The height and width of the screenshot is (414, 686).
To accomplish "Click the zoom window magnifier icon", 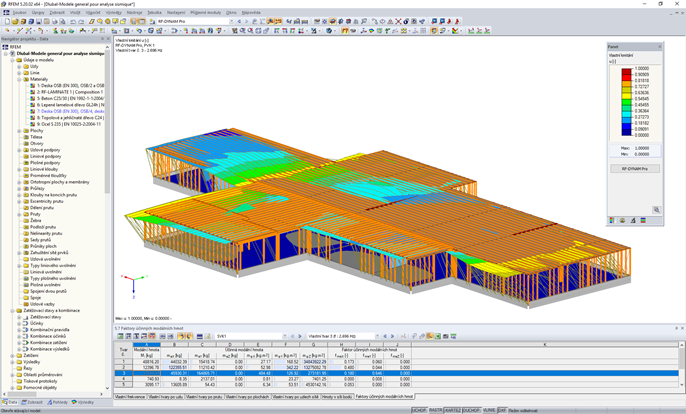I will click(x=242, y=31).
